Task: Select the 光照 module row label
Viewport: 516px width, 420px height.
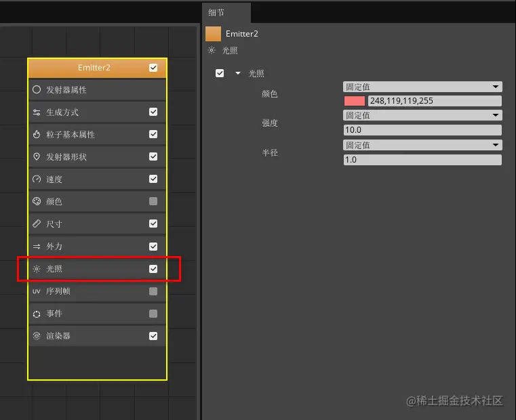Action: pos(54,269)
